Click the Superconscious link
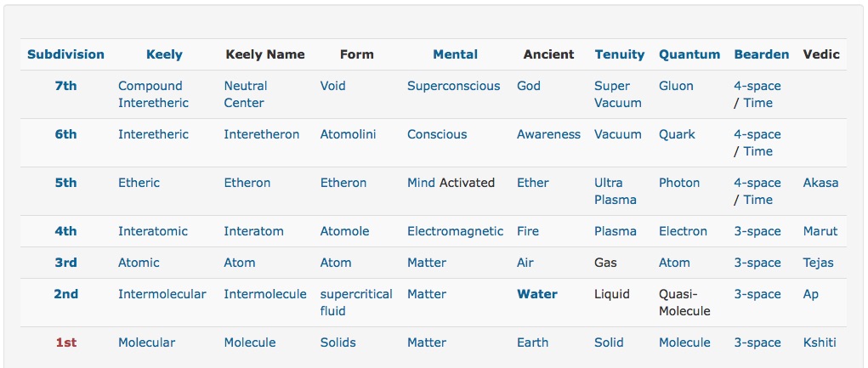868x368 pixels. point(453,86)
